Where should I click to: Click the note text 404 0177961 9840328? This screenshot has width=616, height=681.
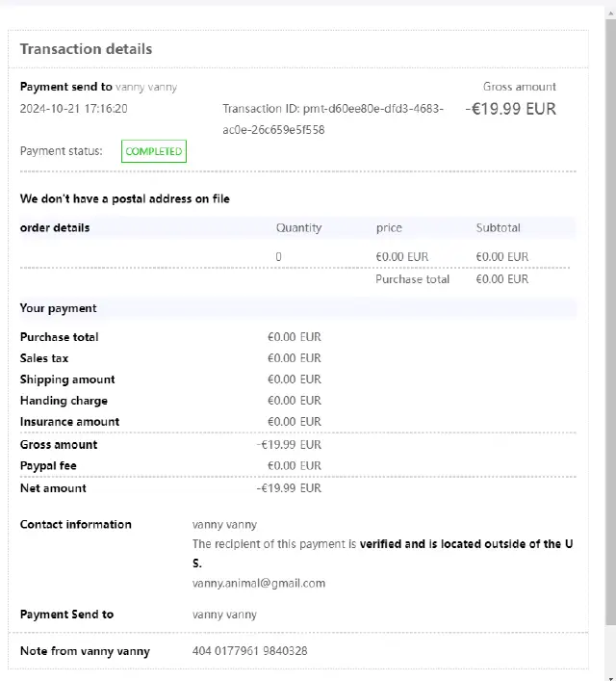tap(250, 651)
